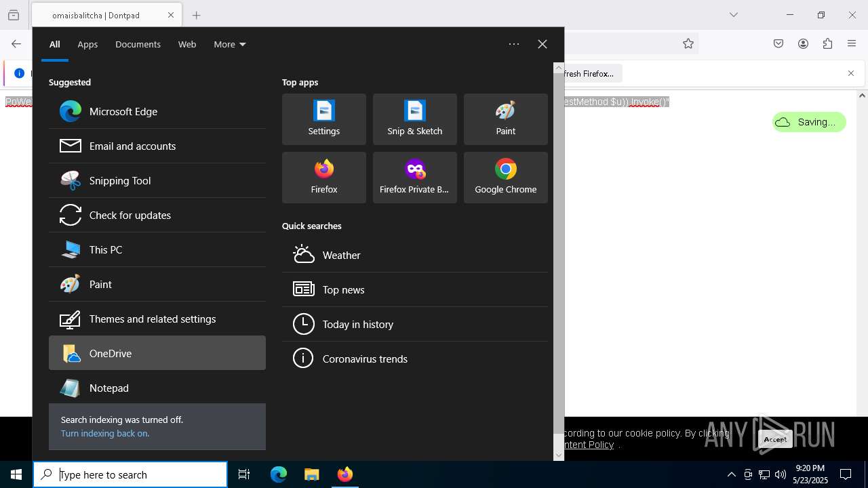Run the Today in history search

[415, 324]
